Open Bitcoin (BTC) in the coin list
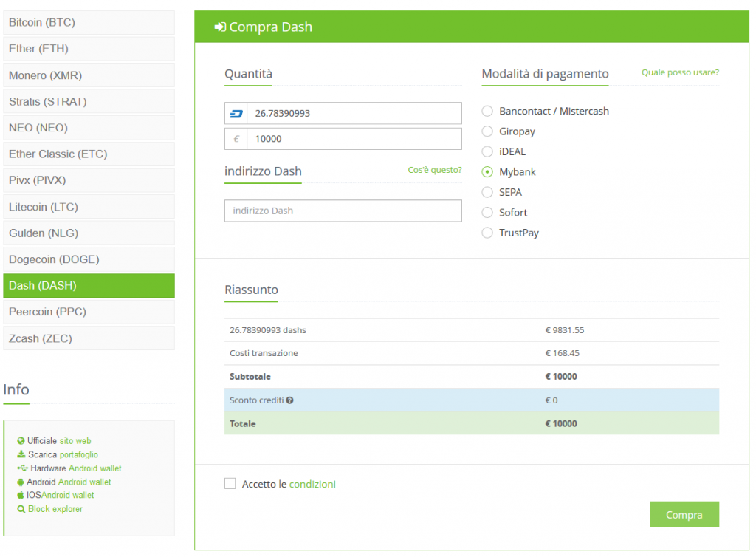The image size is (756, 557). 89,23
